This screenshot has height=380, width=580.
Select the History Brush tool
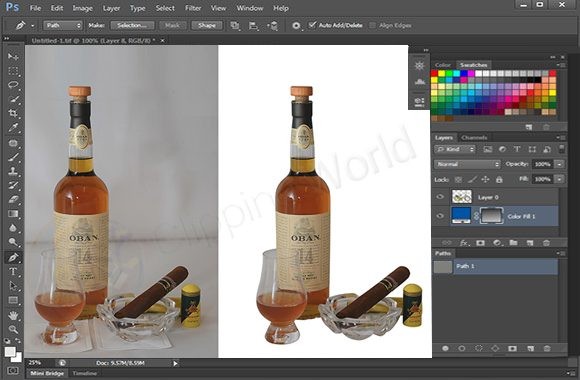[x=13, y=185]
